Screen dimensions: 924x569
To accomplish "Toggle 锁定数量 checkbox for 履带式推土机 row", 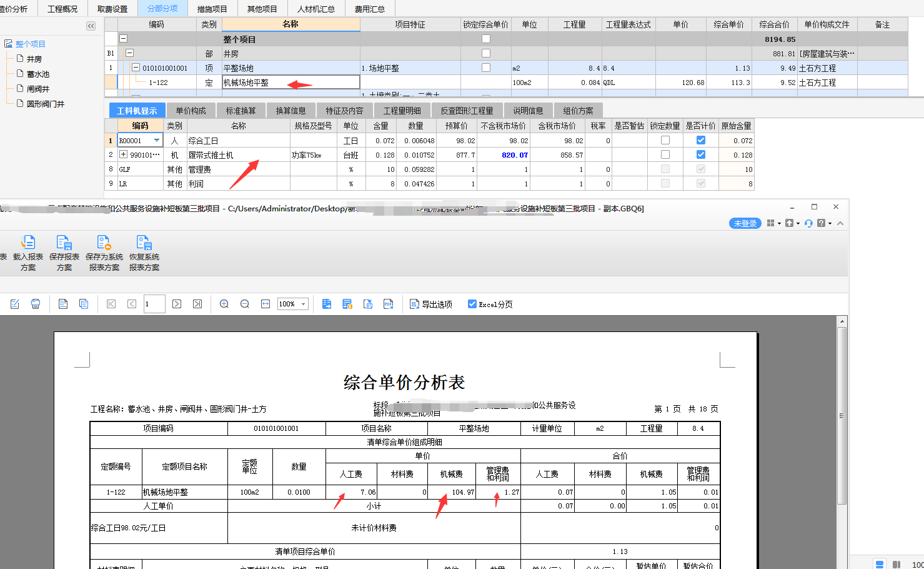I will (665, 154).
